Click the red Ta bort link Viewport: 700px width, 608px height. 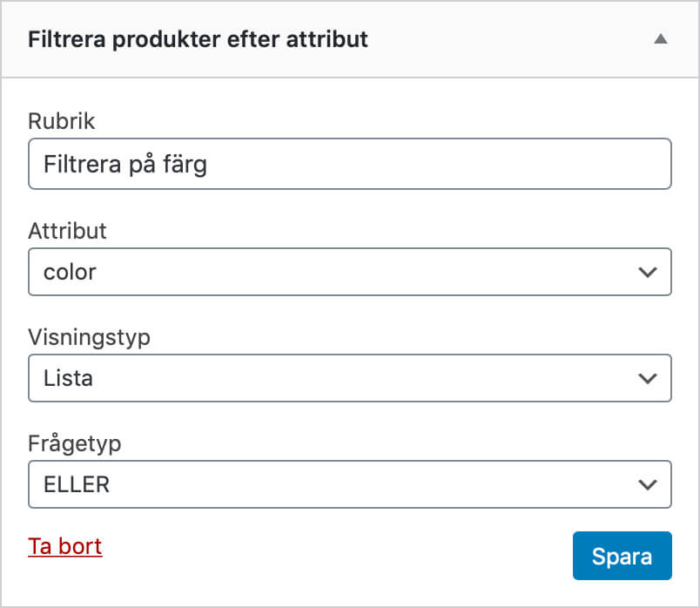tap(65, 547)
